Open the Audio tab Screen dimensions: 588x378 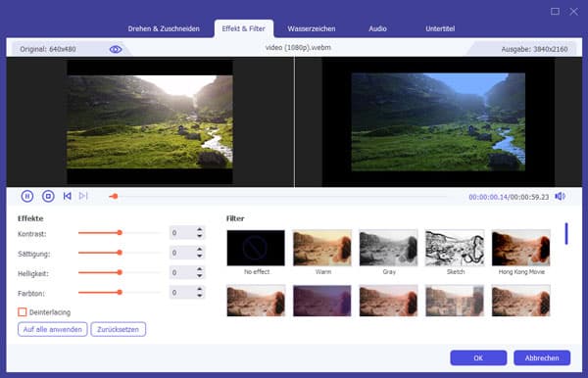click(x=377, y=28)
